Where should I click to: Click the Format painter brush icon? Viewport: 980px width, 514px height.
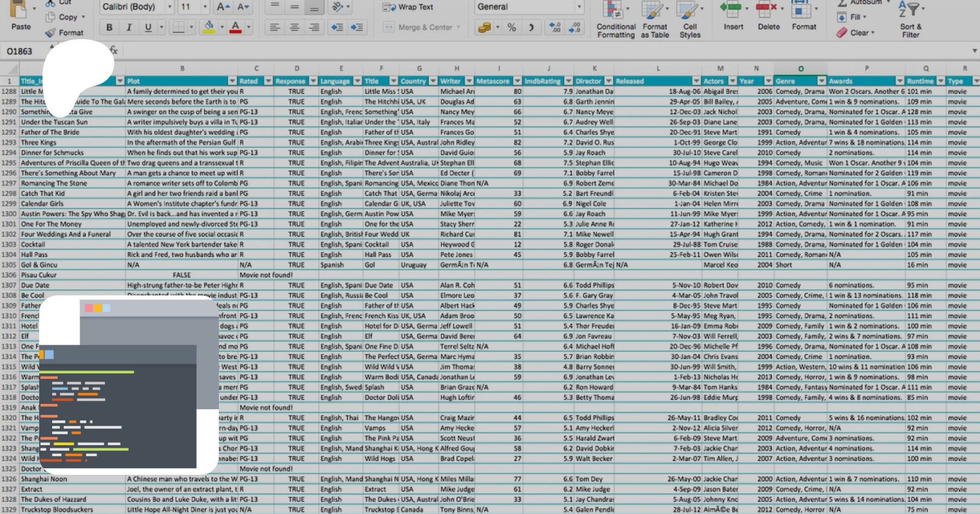pos(51,33)
